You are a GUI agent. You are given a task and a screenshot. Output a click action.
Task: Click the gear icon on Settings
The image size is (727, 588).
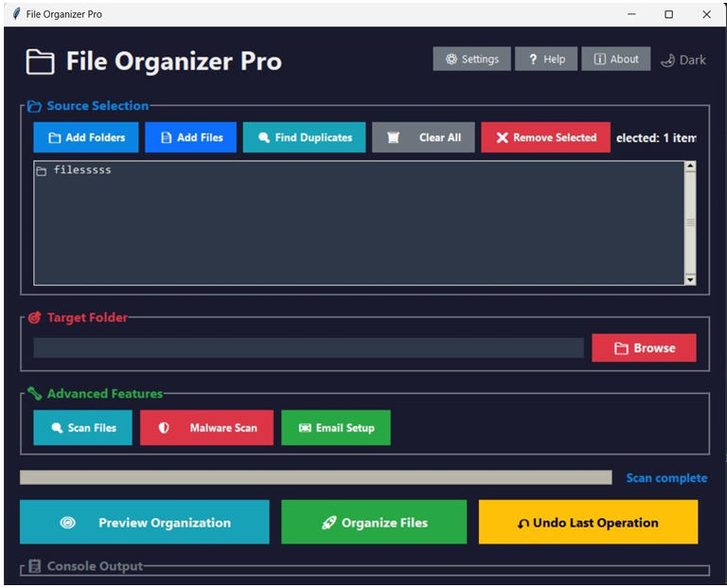point(452,59)
